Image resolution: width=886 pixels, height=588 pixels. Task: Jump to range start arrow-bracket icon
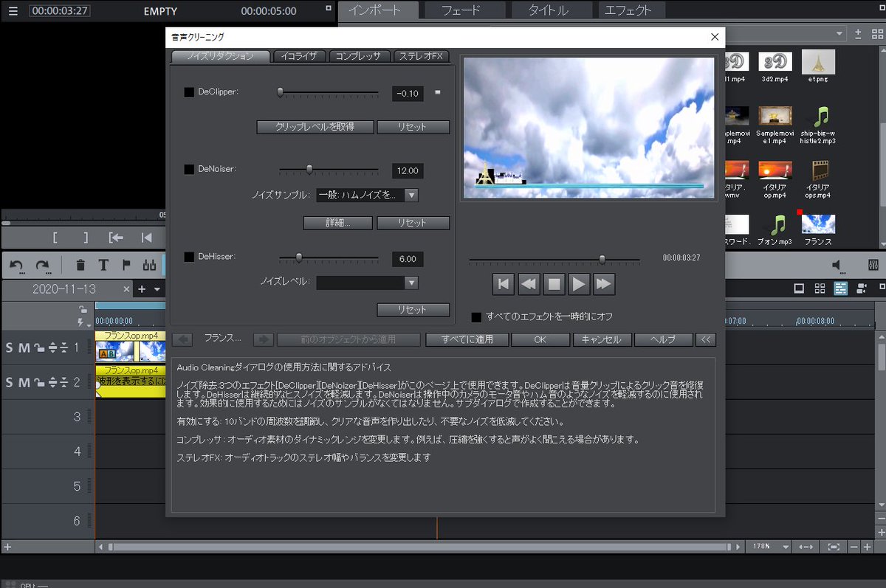116,238
